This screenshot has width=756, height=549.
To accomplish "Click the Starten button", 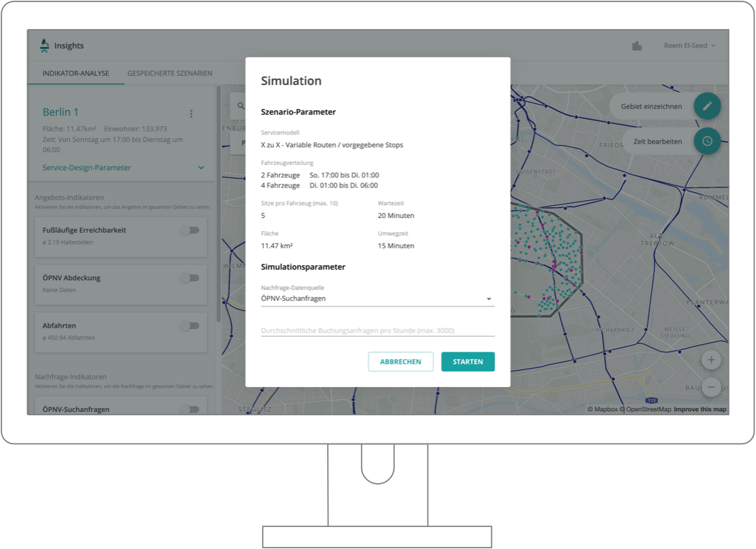I will (468, 362).
